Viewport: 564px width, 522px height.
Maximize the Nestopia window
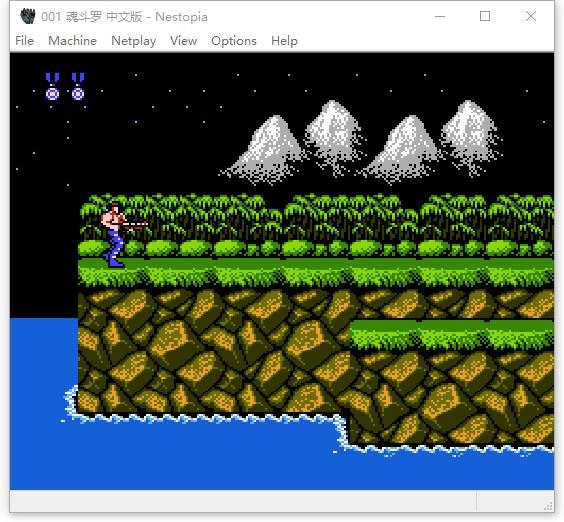[485, 16]
